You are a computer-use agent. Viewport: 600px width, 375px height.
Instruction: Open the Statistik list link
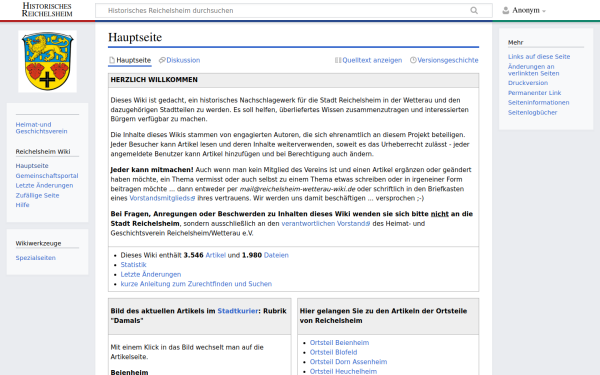coord(133,265)
